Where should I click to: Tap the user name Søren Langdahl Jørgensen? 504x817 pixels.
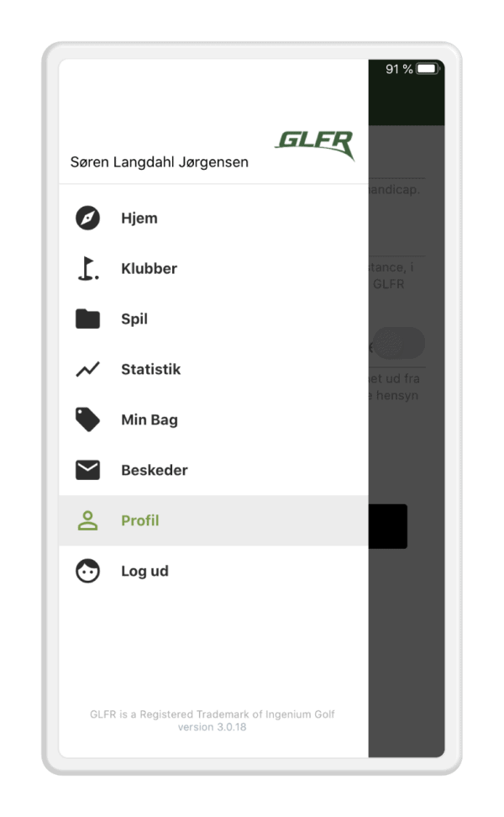(160, 162)
